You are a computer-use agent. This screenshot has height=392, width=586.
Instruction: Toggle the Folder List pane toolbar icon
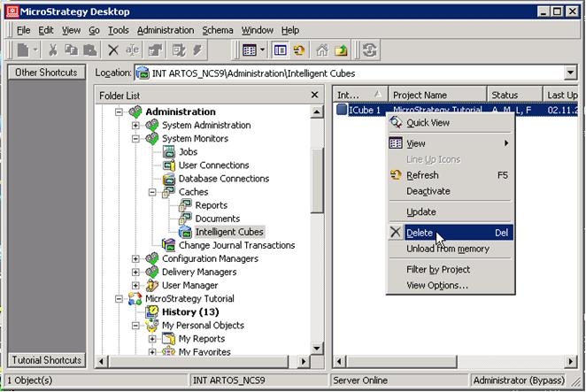(x=281, y=50)
